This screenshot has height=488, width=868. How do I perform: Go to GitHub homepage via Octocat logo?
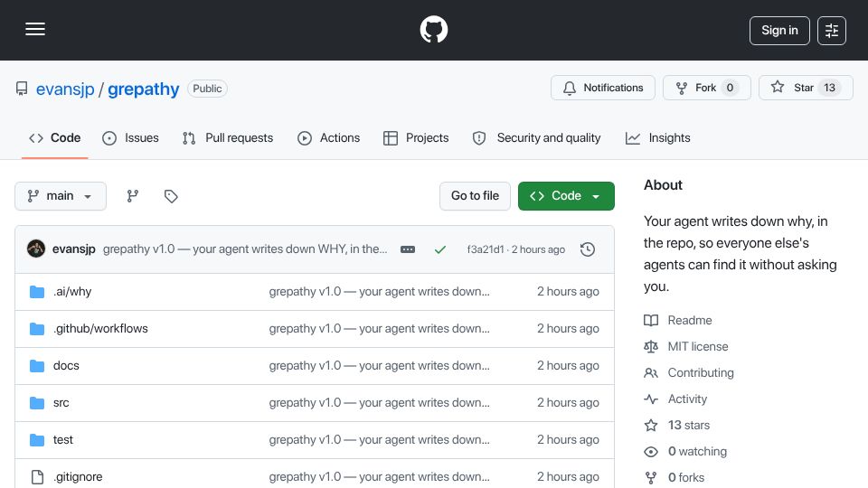tap(433, 29)
